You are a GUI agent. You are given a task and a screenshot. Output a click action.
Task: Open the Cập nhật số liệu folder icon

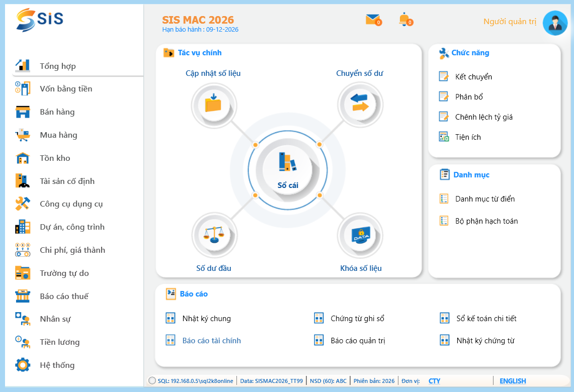[213, 105]
